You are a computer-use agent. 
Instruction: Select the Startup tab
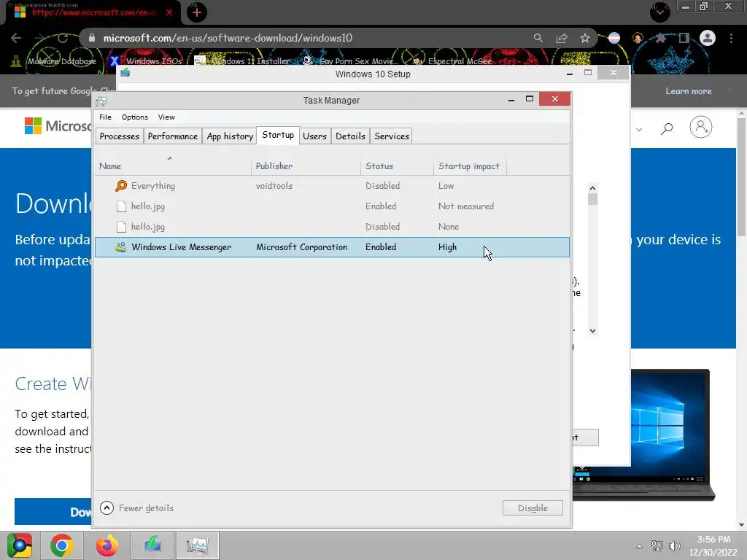tap(278, 135)
